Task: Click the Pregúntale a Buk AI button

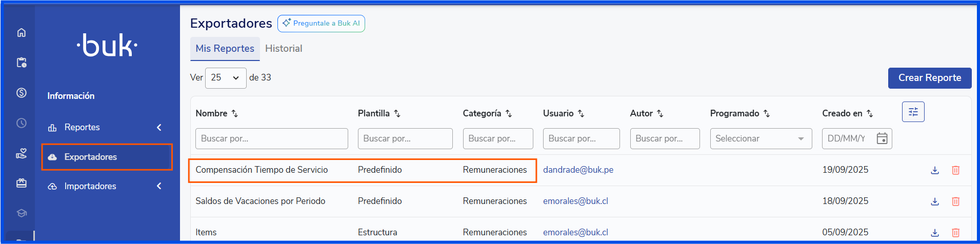Action: (x=321, y=24)
